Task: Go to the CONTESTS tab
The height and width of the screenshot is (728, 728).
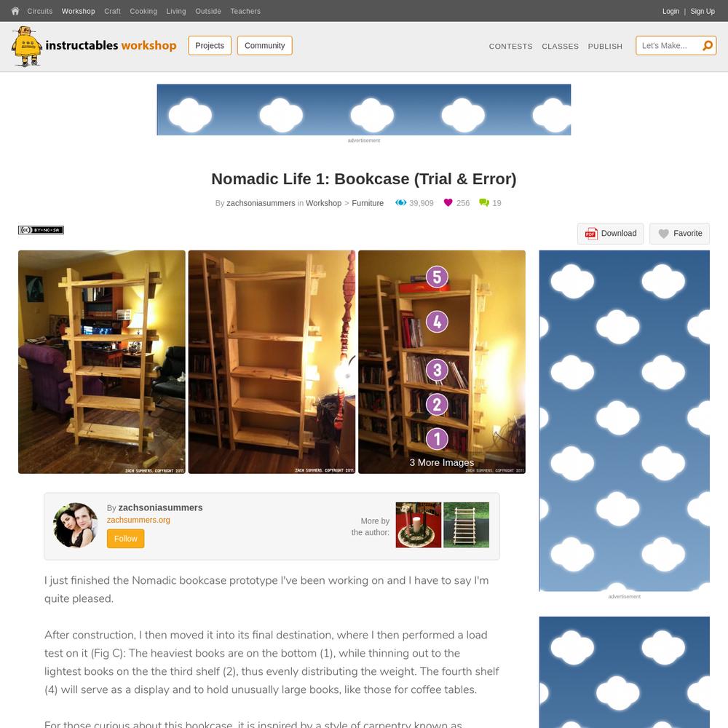Action: 511,47
